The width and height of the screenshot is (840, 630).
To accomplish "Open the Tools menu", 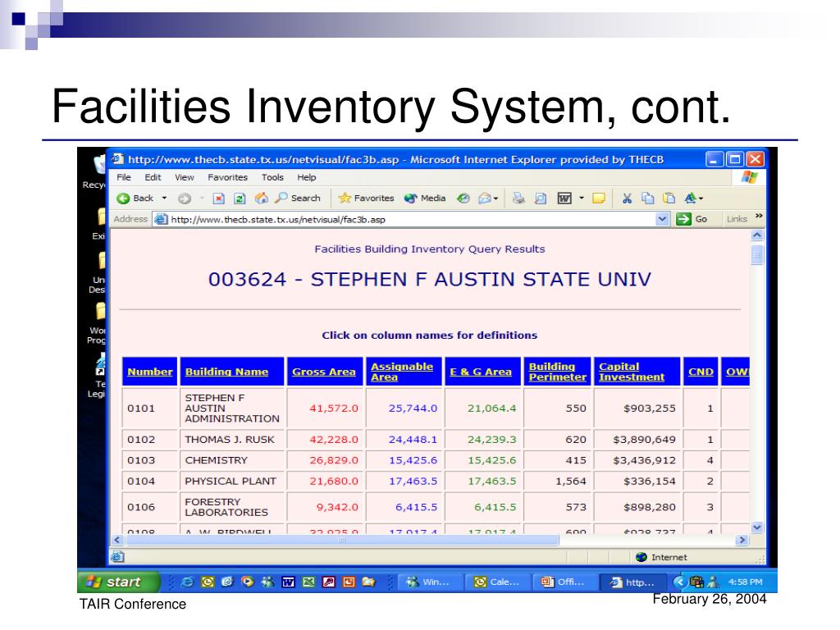I will tap(272, 177).
